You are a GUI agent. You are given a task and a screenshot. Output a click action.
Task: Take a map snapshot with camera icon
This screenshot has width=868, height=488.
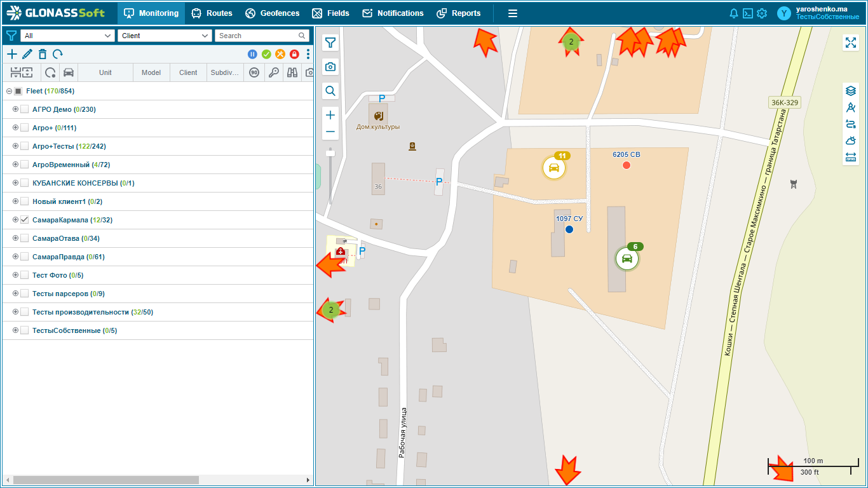[x=330, y=67]
